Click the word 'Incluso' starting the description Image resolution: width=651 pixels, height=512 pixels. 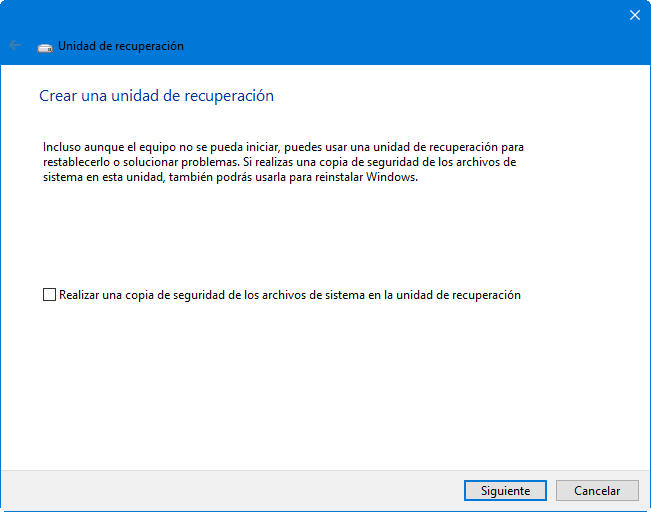(63, 146)
